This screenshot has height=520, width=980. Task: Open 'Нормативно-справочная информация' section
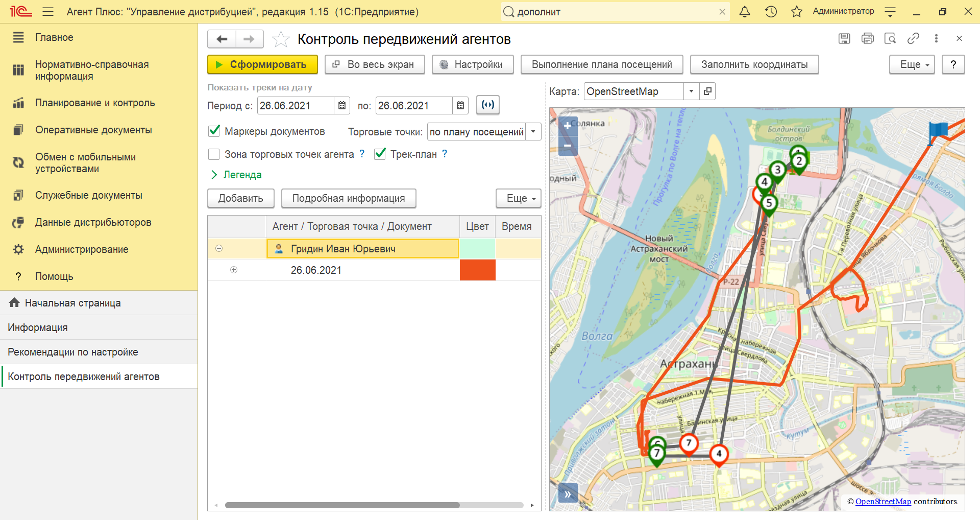[x=92, y=70]
